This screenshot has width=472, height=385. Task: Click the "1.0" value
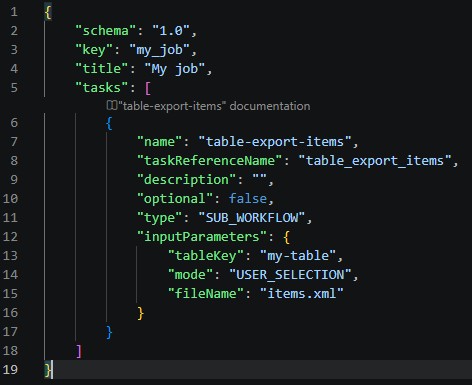click(171, 31)
